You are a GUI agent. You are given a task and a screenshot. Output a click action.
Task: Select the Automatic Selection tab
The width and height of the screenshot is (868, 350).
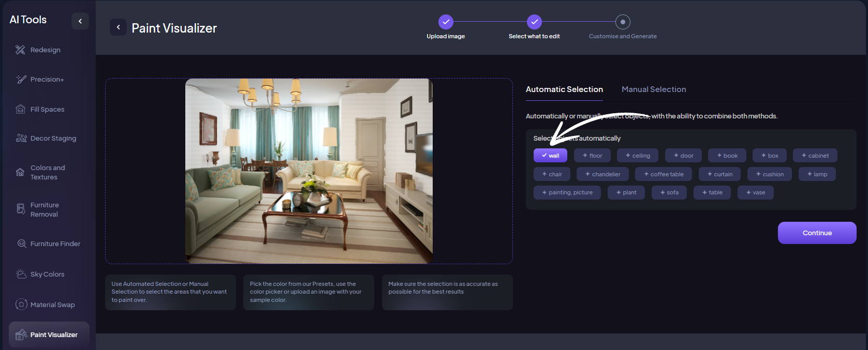pos(564,89)
